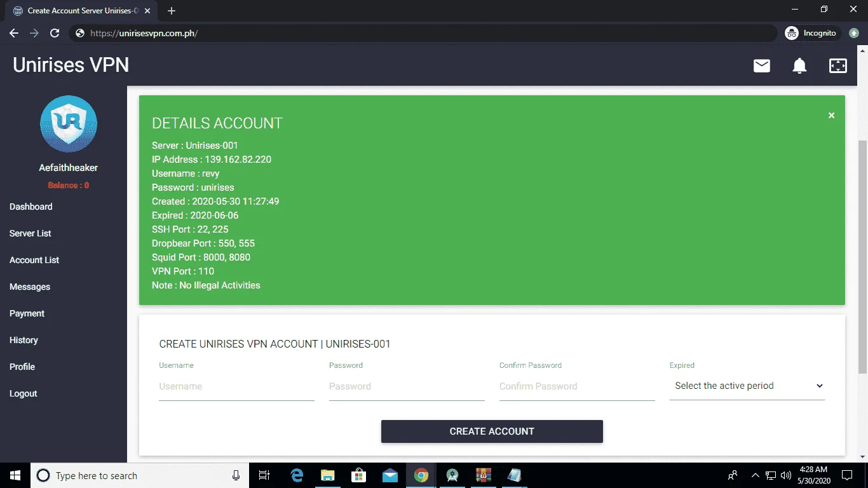The height and width of the screenshot is (488, 868).
Task: Dismiss the Details Account green alert
Action: click(x=831, y=115)
